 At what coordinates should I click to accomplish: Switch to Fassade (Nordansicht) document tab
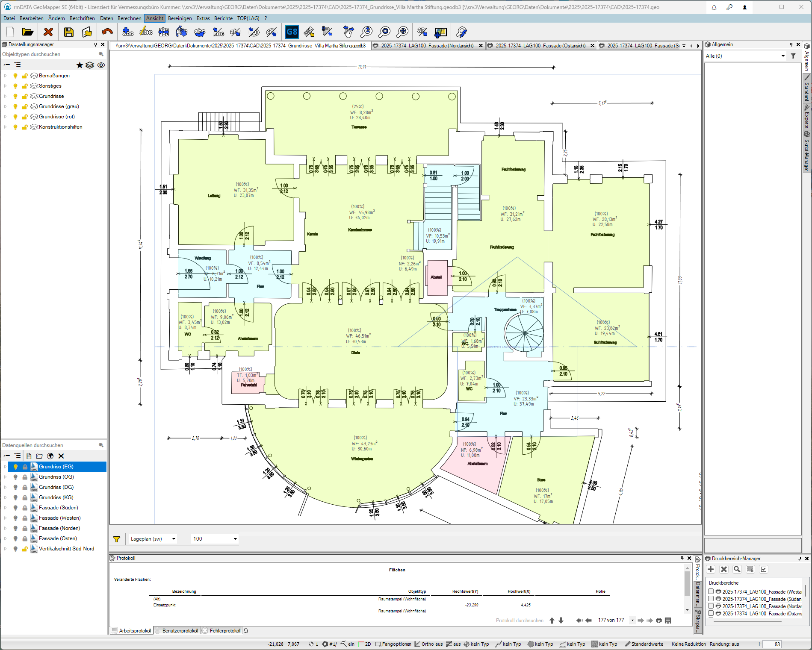tap(427, 46)
